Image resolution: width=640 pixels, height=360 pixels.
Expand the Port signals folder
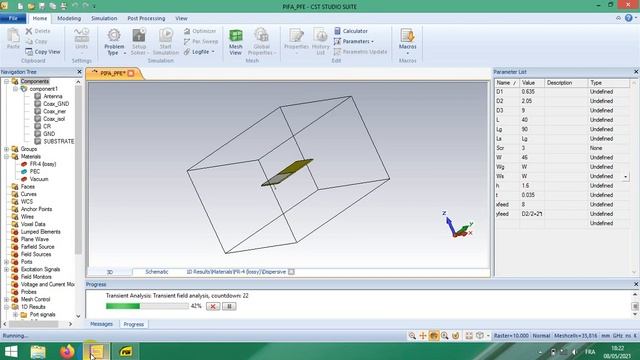coord(16,315)
